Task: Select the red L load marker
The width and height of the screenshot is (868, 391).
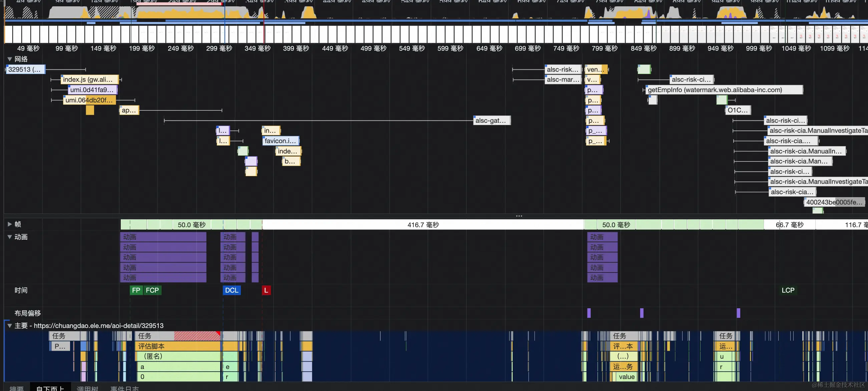Action: tap(266, 290)
